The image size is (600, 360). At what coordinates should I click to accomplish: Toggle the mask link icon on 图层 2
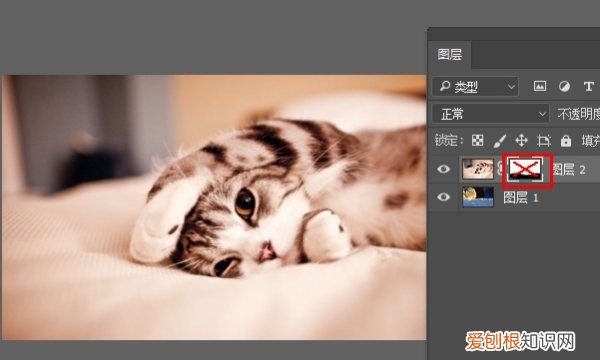click(500, 169)
